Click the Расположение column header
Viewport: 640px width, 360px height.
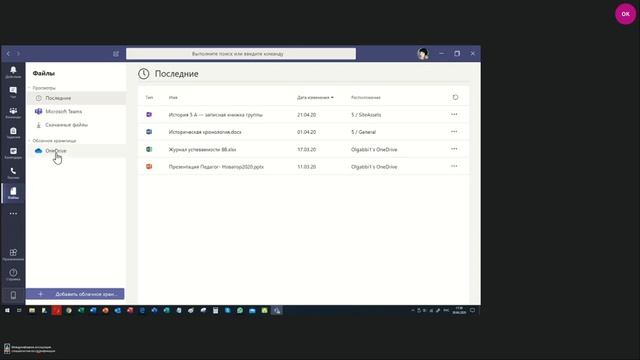(x=366, y=98)
